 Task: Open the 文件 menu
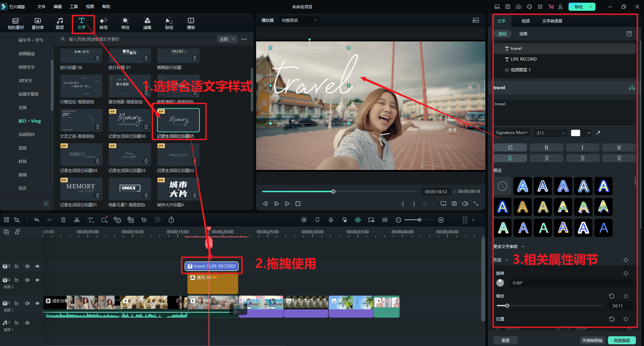[x=41, y=7]
